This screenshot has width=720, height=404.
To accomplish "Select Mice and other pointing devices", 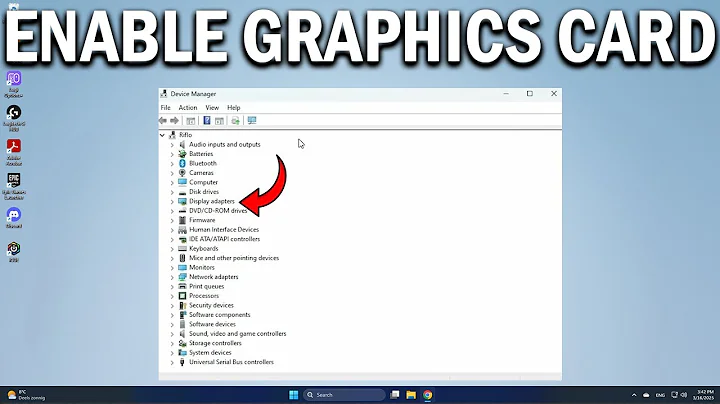I will [x=234, y=258].
